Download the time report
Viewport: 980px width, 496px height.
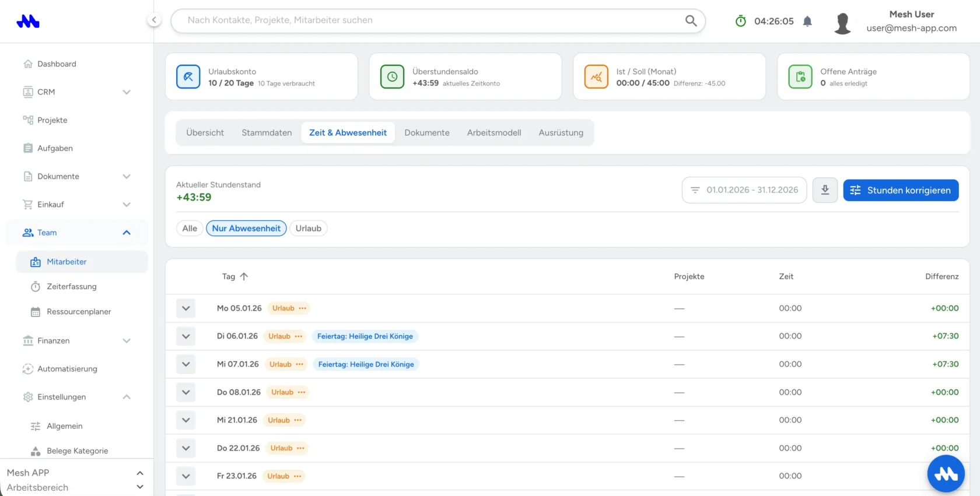[x=825, y=190]
